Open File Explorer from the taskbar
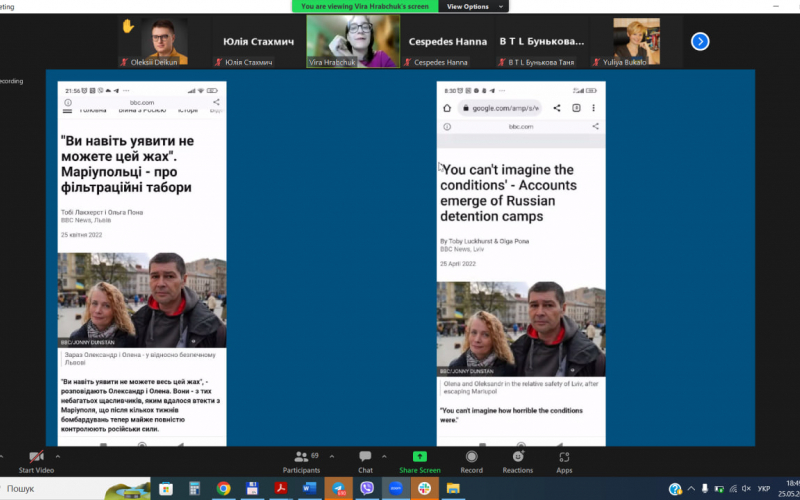Image resolution: width=800 pixels, height=500 pixels. (x=453, y=489)
